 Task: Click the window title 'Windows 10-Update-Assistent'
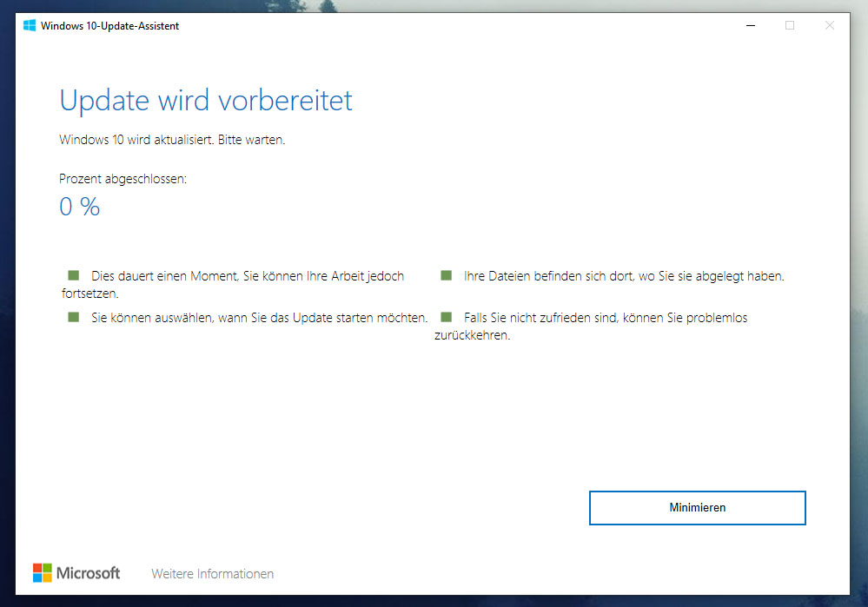point(109,26)
